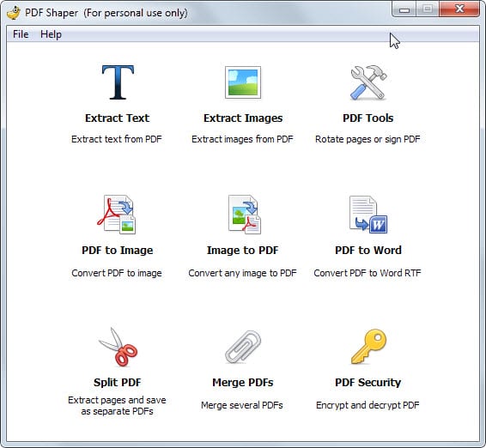Click the "Convert PDF to Word RTF" description
Viewport: 486px width, 448px height.
coord(368,273)
